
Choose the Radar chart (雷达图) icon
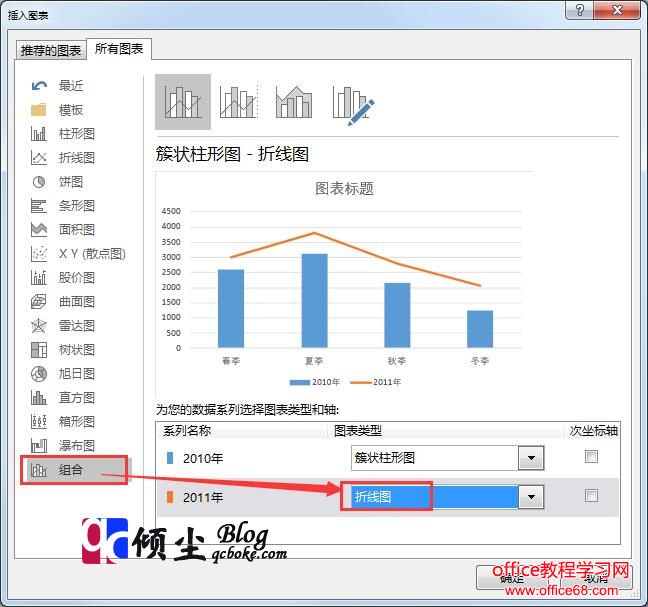pos(39,326)
